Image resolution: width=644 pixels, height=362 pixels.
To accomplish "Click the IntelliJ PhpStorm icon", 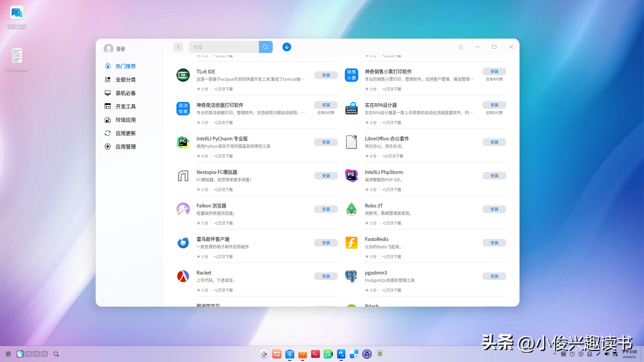I will (352, 176).
